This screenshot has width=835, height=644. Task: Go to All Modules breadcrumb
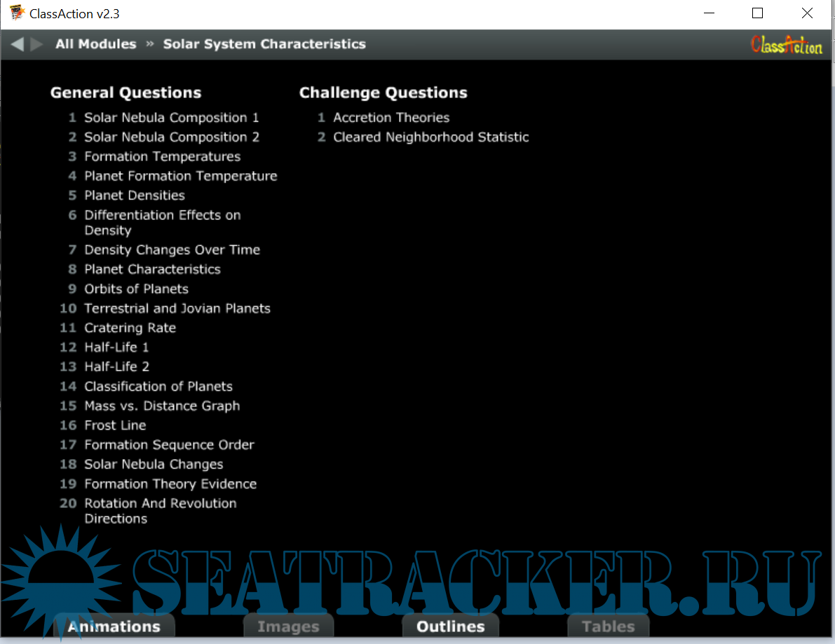click(96, 44)
